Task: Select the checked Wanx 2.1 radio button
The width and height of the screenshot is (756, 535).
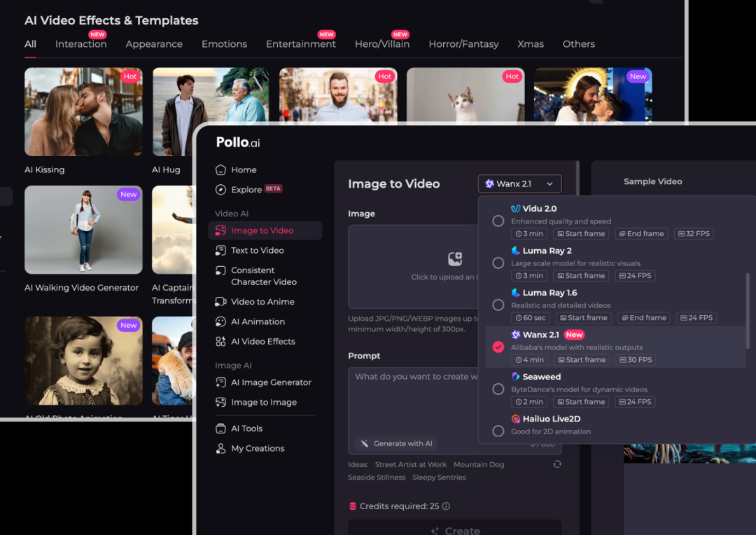Action: 498,347
